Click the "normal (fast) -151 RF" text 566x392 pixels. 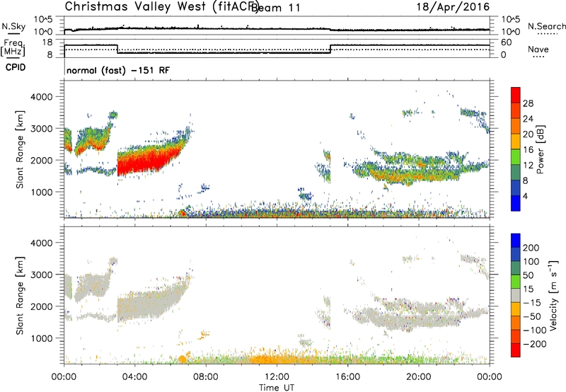pos(118,70)
